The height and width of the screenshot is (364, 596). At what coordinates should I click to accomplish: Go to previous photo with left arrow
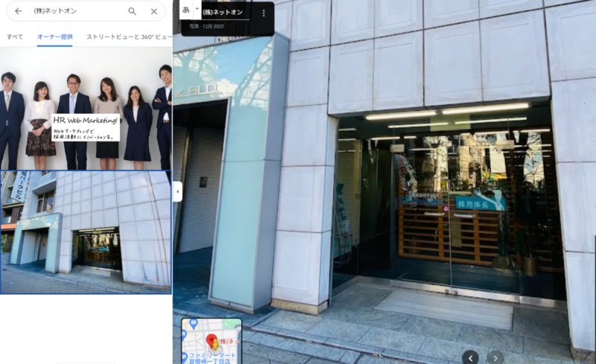coord(470,358)
